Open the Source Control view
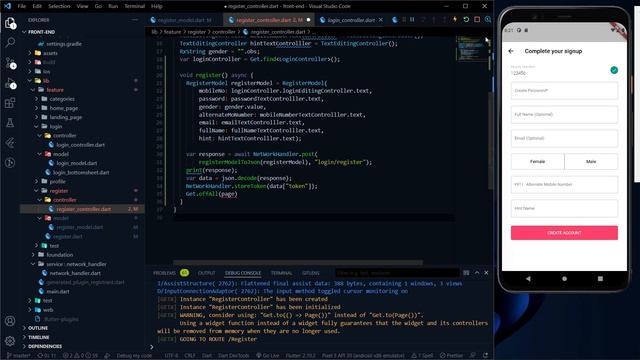 [10, 63]
